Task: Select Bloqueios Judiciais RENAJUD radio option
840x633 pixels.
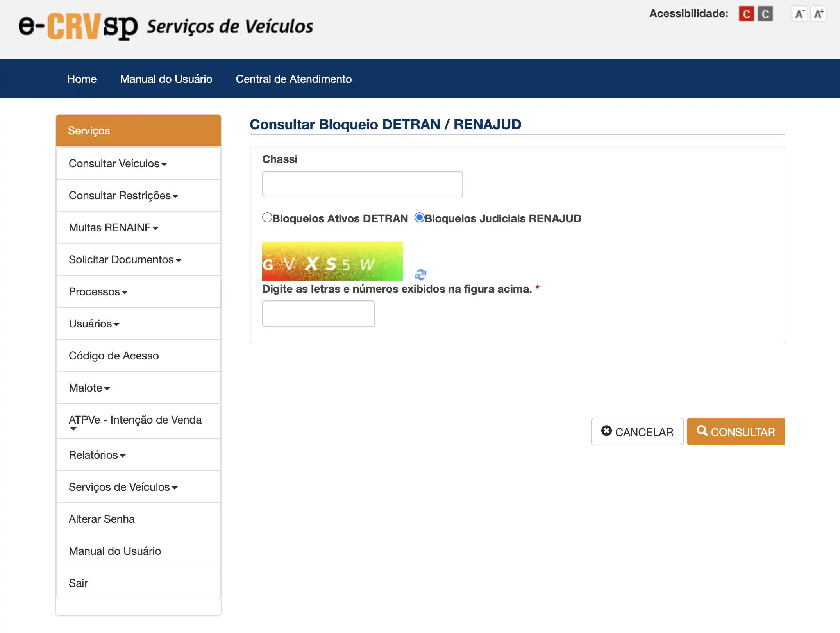Action: [419, 217]
